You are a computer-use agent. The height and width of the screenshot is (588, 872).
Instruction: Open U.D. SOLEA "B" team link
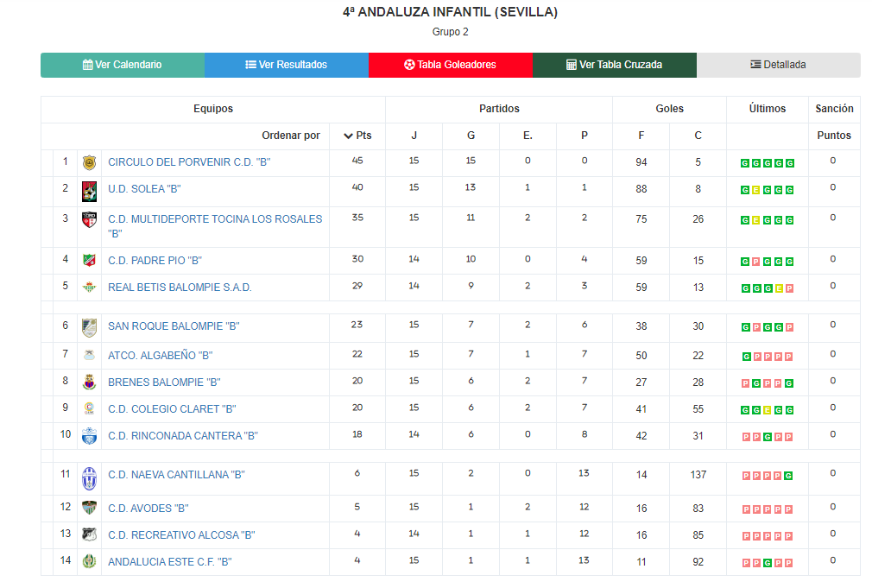(x=144, y=189)
